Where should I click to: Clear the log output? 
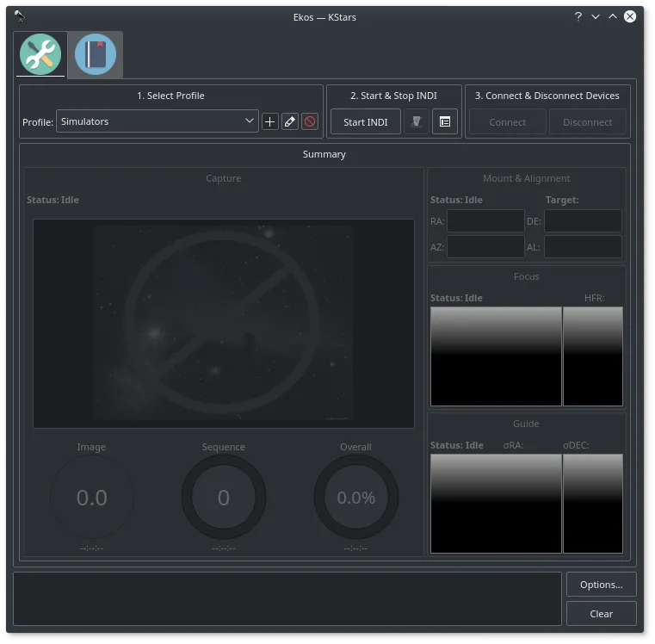tap(601, 614)
